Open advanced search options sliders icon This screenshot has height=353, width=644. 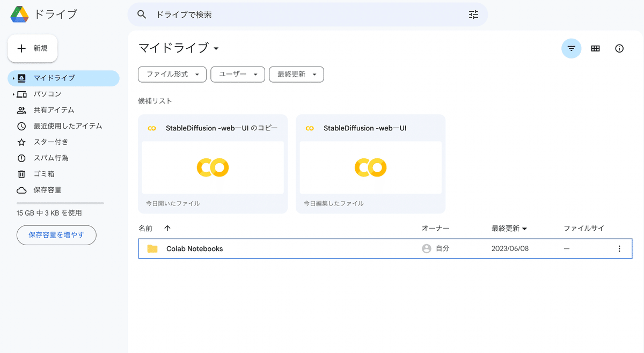coord(473,14)
